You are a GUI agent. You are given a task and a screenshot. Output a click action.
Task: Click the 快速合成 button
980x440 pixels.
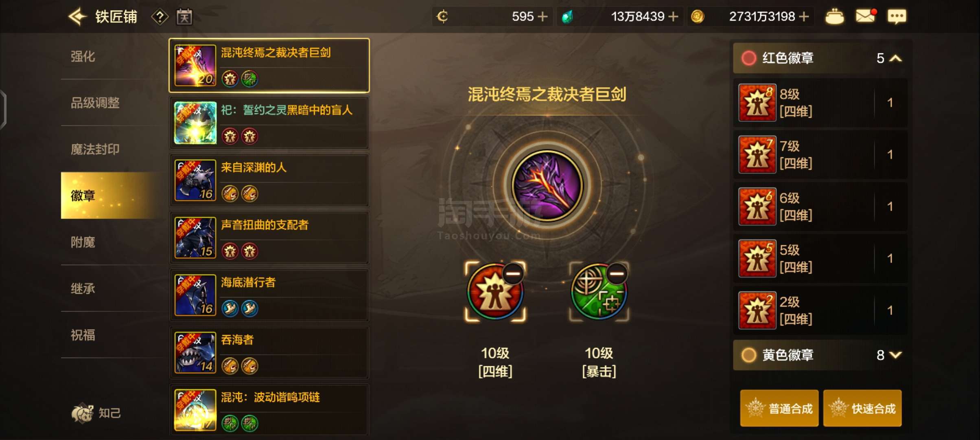point(862,408)
